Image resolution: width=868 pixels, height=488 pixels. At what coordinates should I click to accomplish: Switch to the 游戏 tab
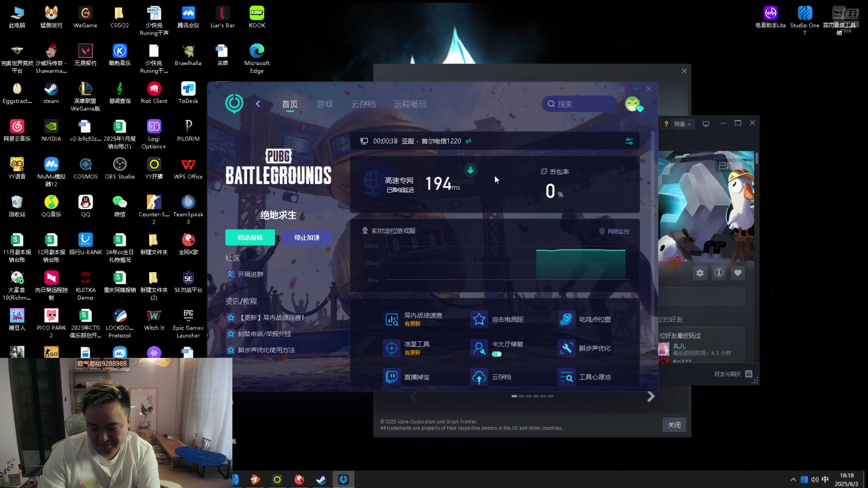click(x=325, y=104)
